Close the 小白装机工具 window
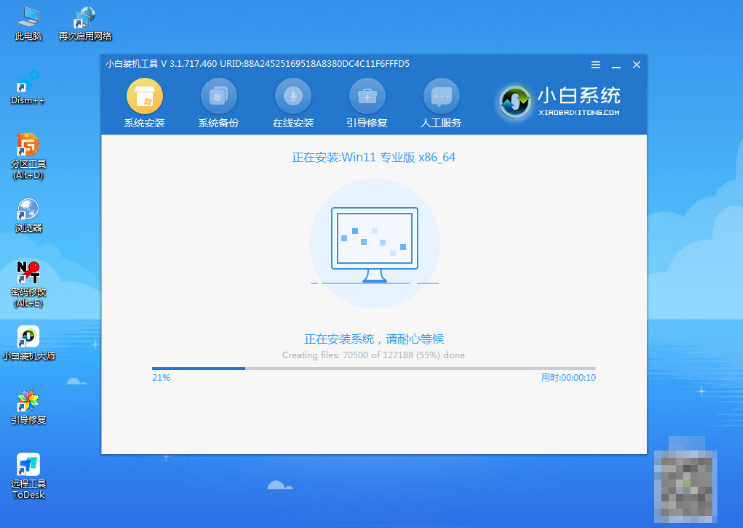 pyautogui.click(x=636, y=65)
